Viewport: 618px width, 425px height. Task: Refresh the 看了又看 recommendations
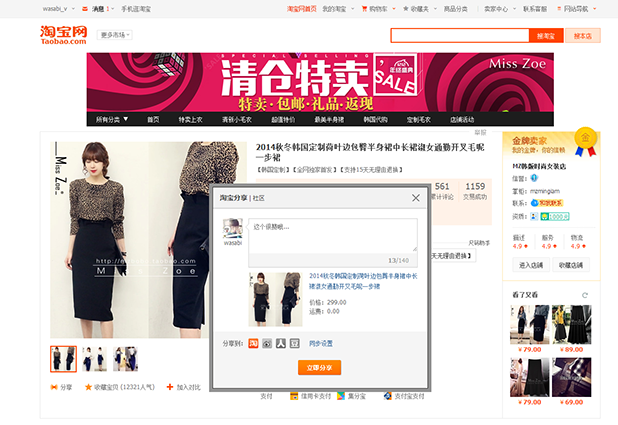(585, 295)
